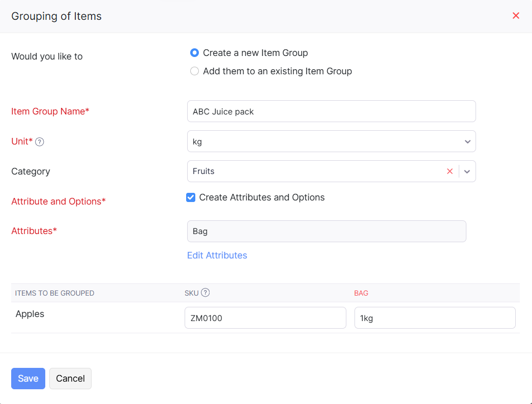The height and width of the screenshot is (404, 532).
Task: Select Create a new Item Group option
Action: [x=194, y=53]
